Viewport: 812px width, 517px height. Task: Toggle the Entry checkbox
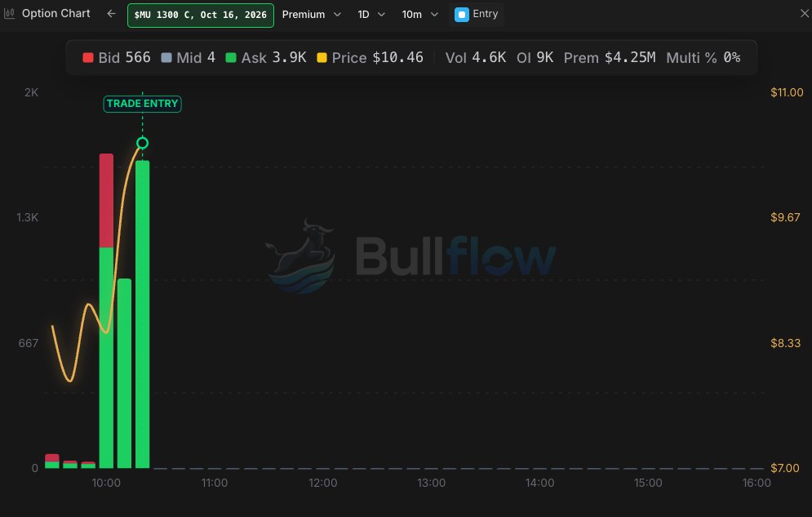461,15
